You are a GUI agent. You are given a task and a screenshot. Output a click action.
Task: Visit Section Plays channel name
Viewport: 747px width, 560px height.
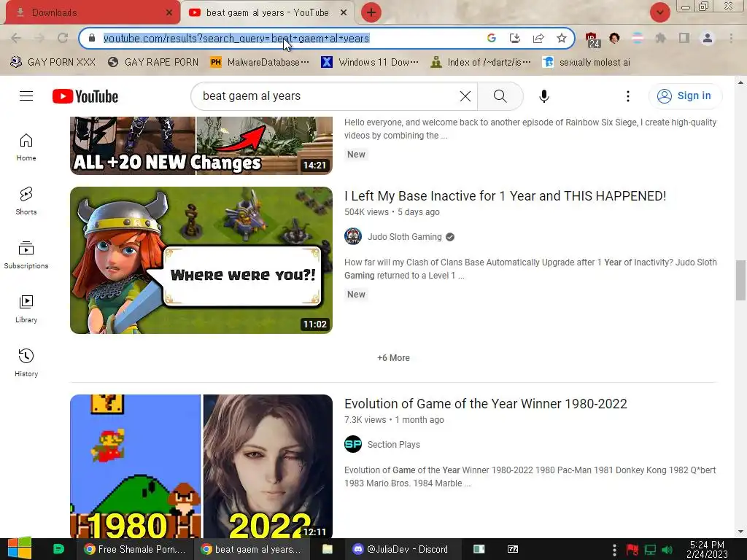(393, 445)
